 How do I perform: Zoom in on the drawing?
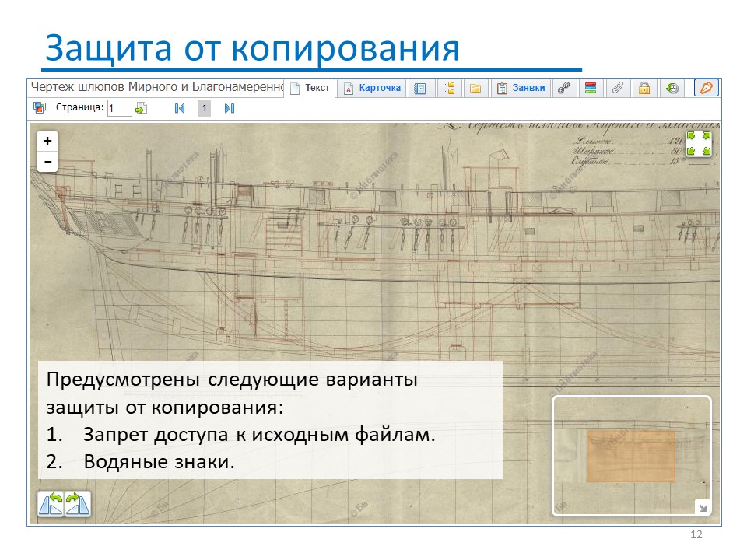[x=47, y=141]
